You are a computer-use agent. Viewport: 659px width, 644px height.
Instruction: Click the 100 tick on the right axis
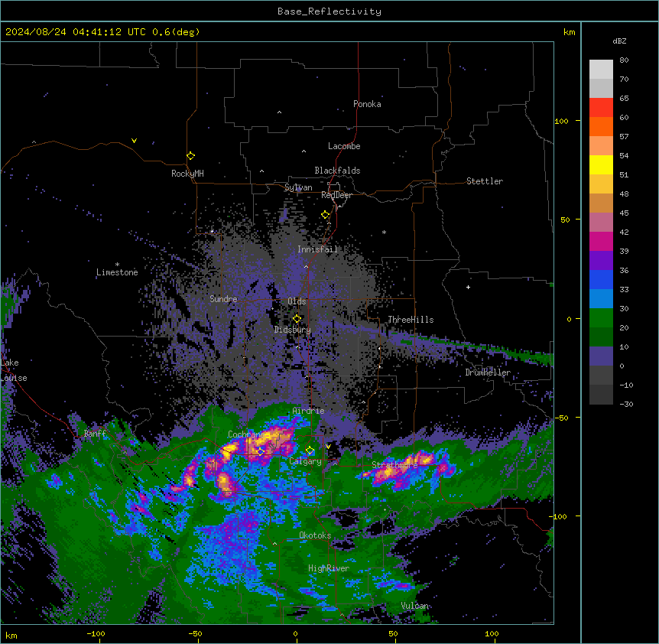point(561,121)
